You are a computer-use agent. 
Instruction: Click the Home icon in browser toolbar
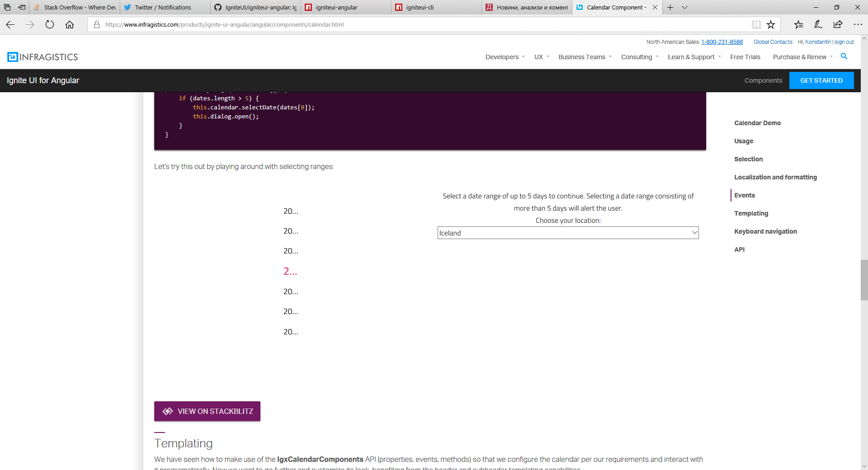point(70,25)
